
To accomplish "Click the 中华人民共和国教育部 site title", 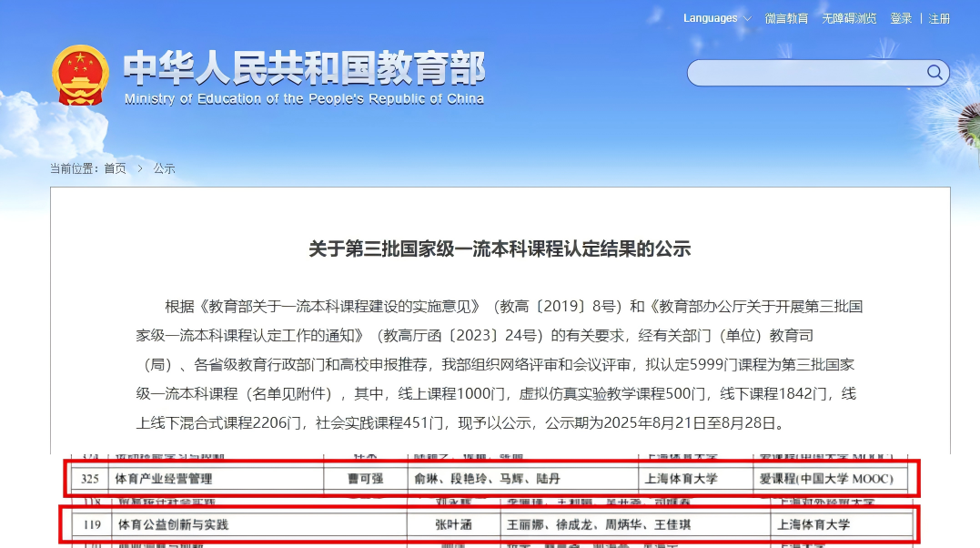I will (304, 68).
